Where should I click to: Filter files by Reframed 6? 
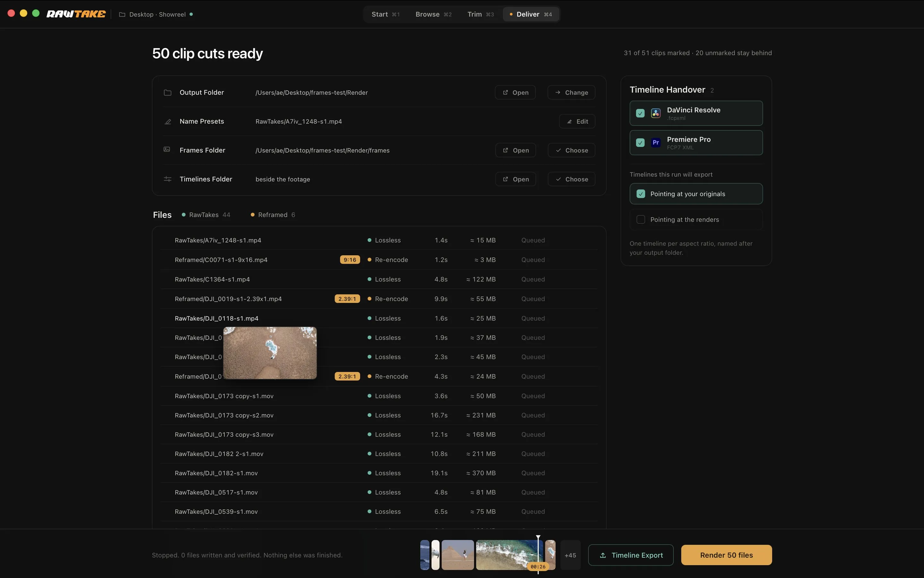pos(273,215)
